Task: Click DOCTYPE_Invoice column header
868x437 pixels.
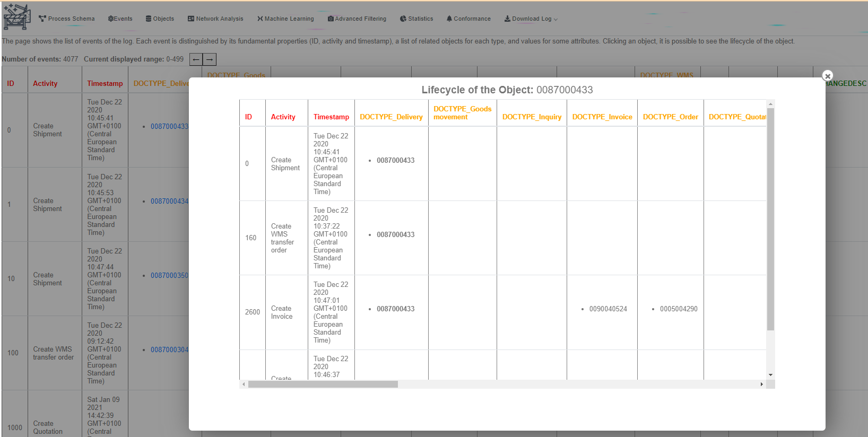Action: [602, 117]
